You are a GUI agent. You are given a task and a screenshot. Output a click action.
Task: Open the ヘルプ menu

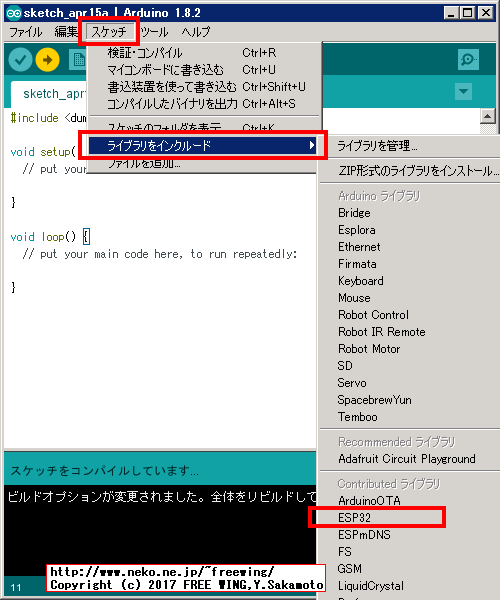point(196,32)
